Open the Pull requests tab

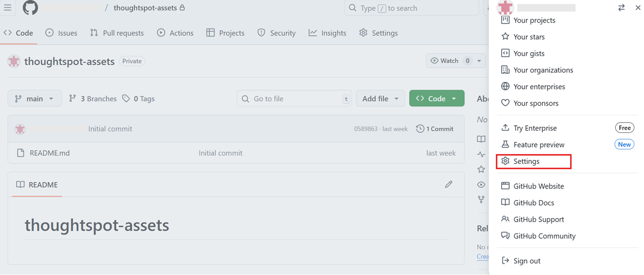click(117, 33)
